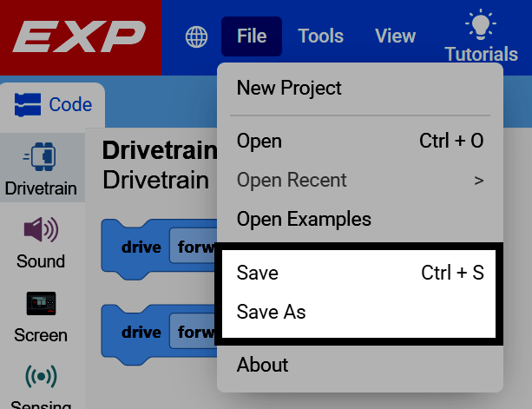Viewport: 532px width, 409px height.
Task: Choose About in the File menu
Action: pyautogui.click(x=360, y=365)
